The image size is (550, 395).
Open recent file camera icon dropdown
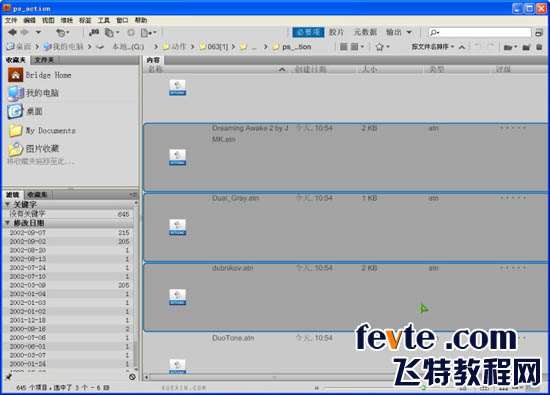tap(510, 47)
